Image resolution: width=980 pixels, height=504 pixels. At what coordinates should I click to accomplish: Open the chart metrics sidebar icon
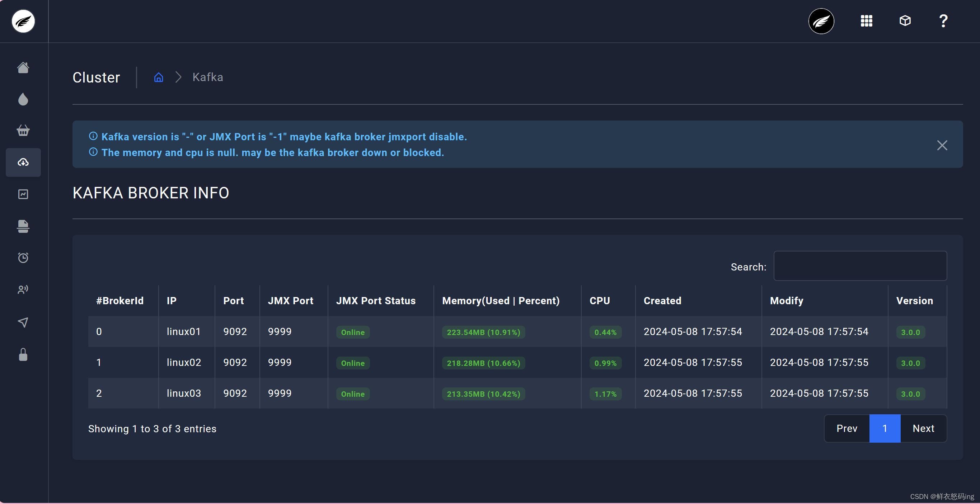23,194
